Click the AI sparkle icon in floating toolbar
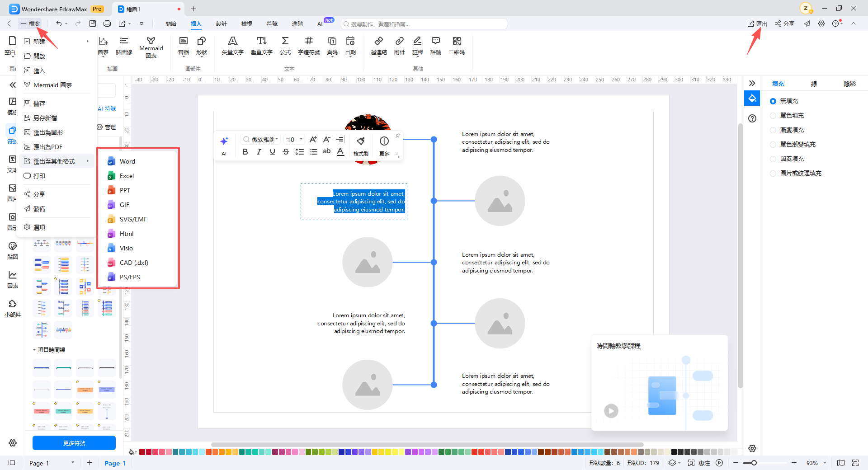Viewport: 868px width, 470px height. (224, 146)
